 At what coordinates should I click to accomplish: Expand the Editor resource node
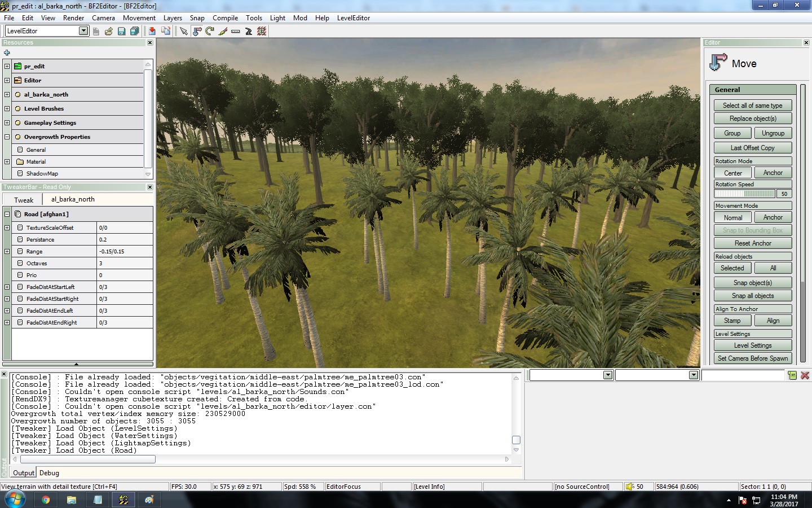(7, 80)
